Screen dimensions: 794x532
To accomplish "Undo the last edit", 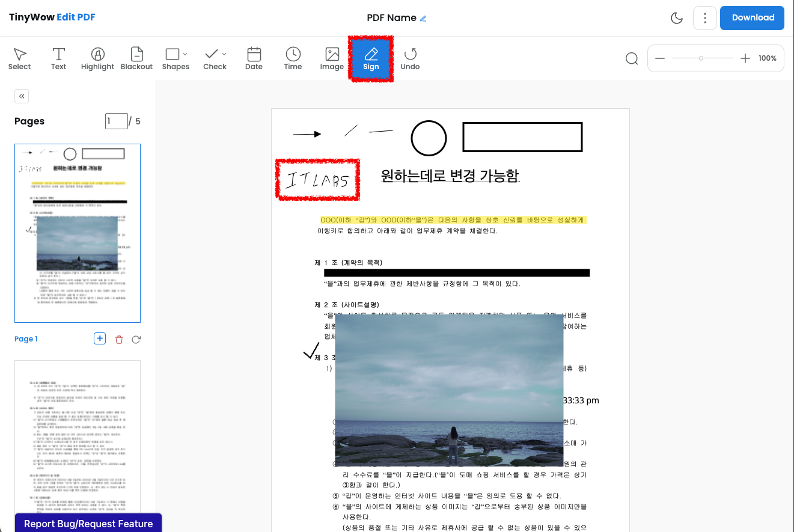I will coord(410,58).
